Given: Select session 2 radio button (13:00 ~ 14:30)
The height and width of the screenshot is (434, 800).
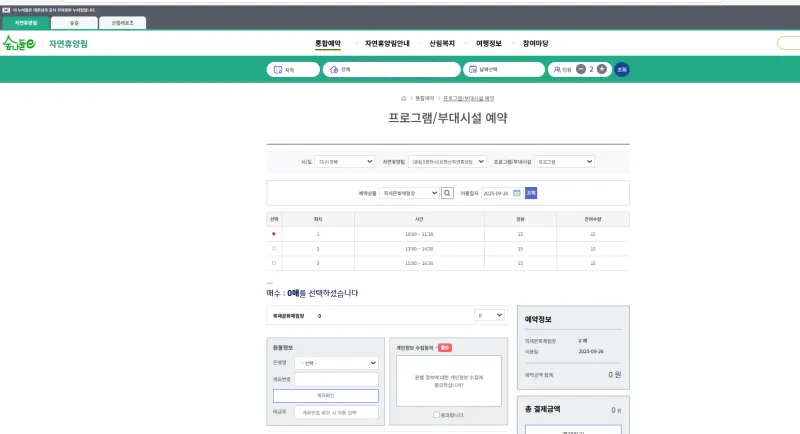Looking at the screenshot, I should [x=274, y=248].
